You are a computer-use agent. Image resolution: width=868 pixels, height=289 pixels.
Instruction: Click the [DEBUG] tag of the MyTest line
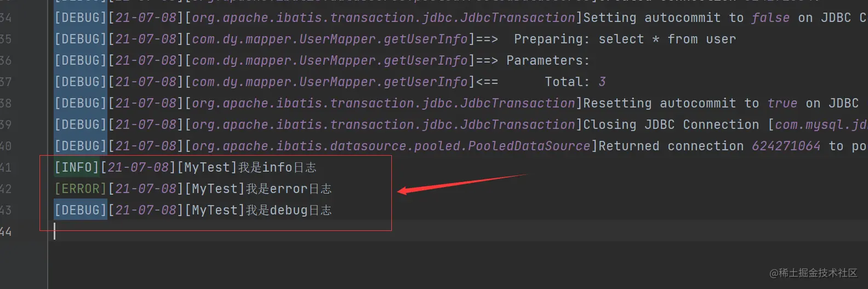[81, 210]
